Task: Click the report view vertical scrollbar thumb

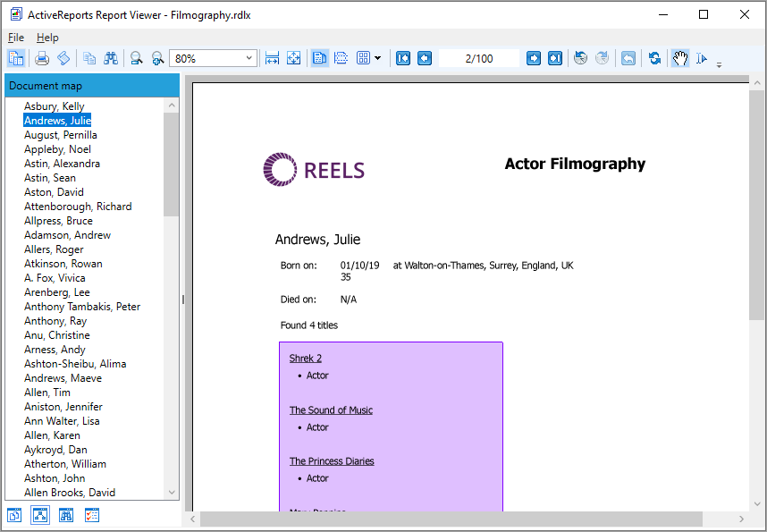Action: tap(757, 206)
